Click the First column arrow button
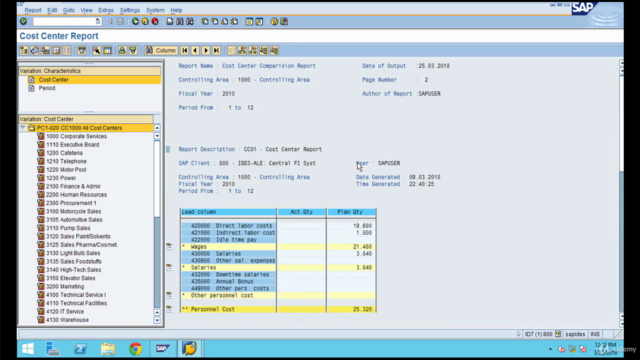 (x=184, y=50)
